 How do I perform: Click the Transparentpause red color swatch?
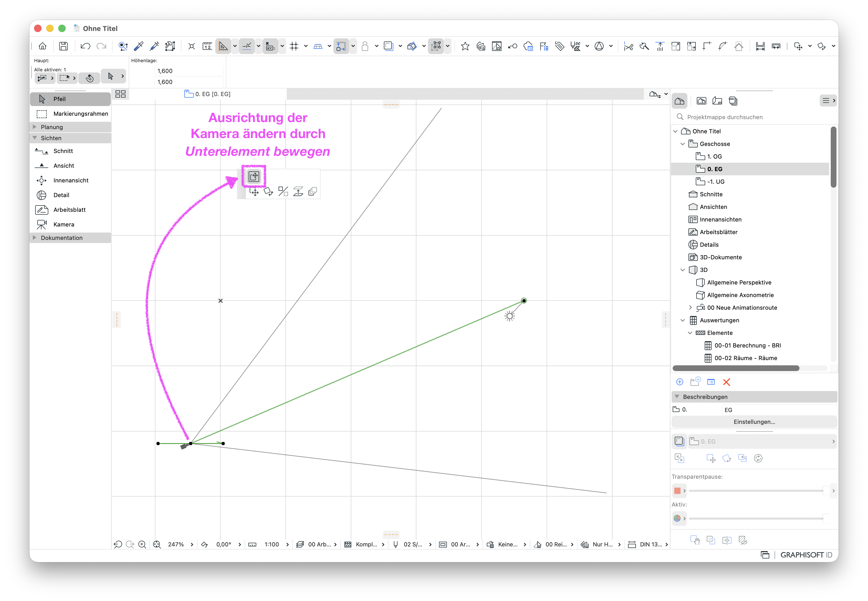pyautogui.click(x=677, y=491)
